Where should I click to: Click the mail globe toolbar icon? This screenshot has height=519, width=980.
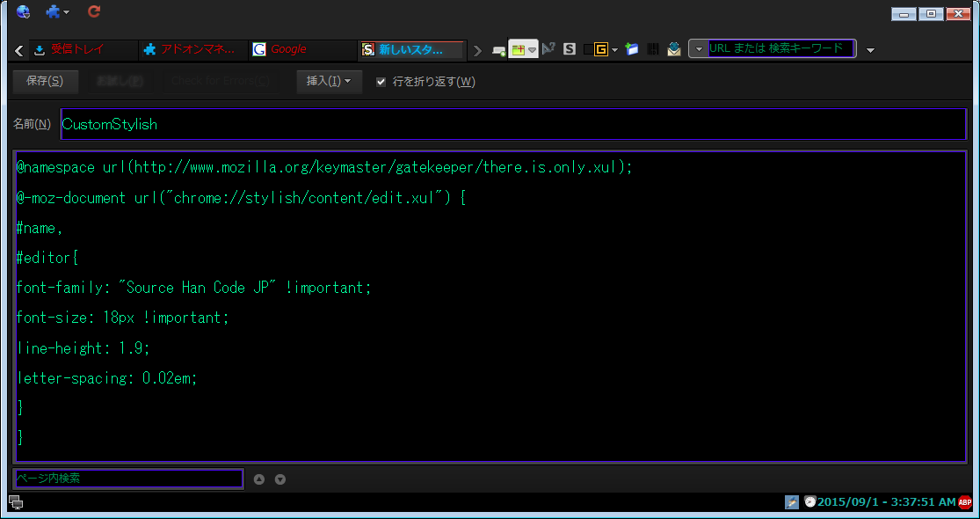coord(673,49)
